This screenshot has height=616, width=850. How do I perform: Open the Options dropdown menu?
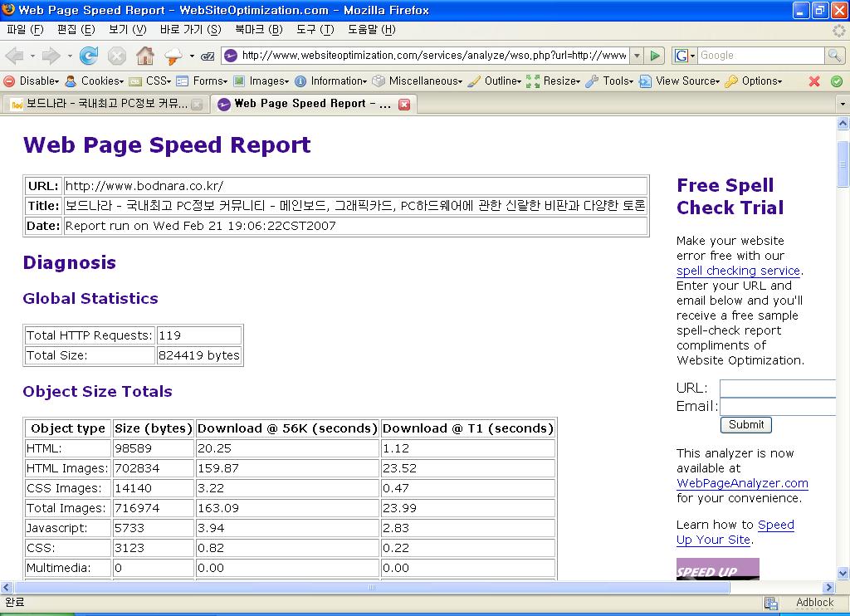[754, 81]
